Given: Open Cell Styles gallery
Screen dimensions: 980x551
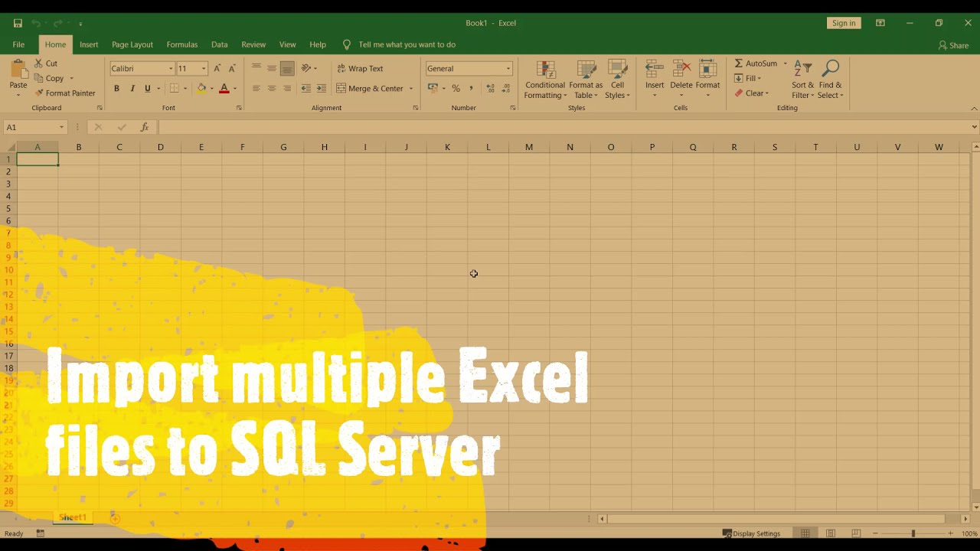Looking at the screenshot, I should 617,80.
